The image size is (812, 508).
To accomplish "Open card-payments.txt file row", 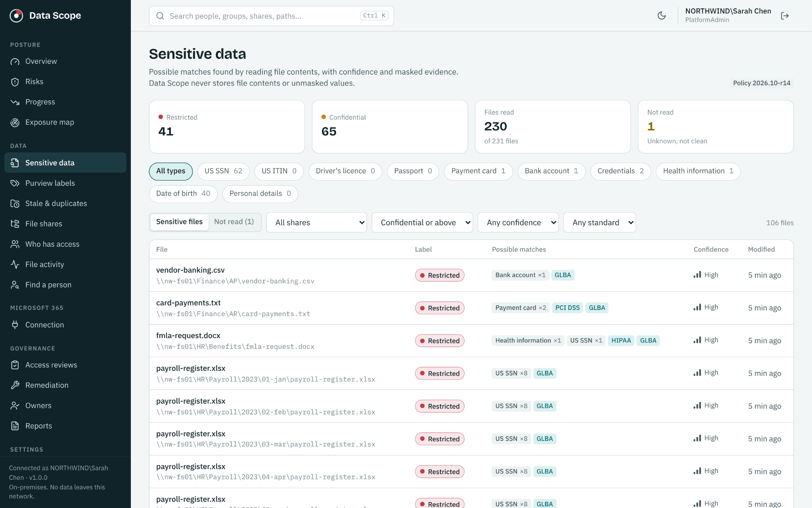I will (471, 308).
